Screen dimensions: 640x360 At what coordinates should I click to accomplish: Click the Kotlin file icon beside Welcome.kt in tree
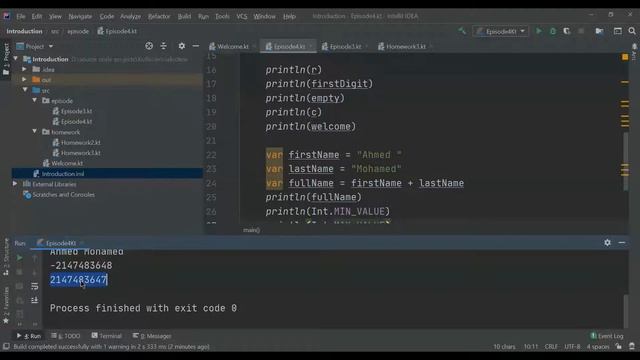pos(46,163)
